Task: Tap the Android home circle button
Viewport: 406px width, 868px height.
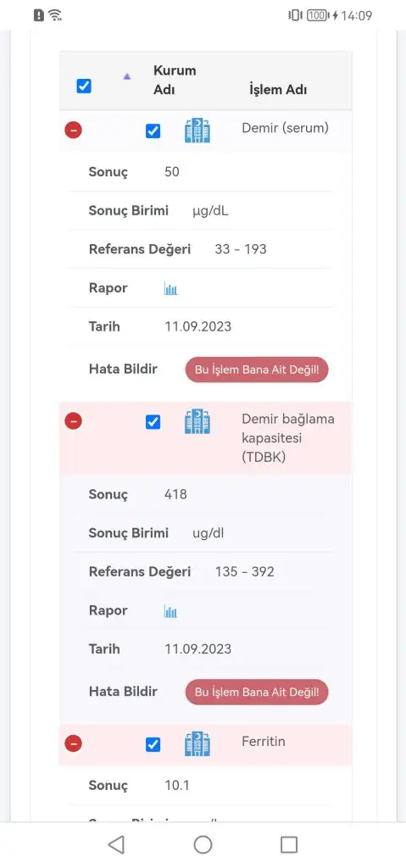Action: [203, 845]
